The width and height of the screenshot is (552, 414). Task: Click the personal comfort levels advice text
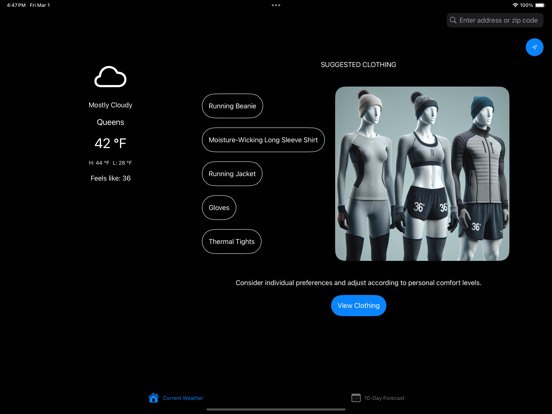pos(358,283)
